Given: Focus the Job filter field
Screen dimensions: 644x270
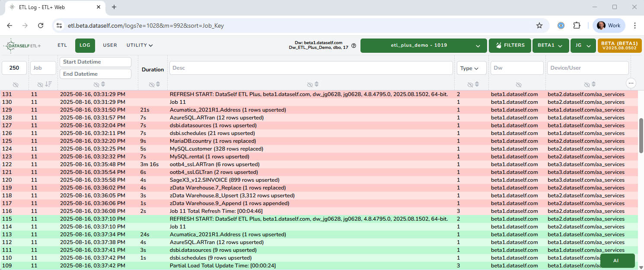Looking at the screenshot, I should (43, 68).
